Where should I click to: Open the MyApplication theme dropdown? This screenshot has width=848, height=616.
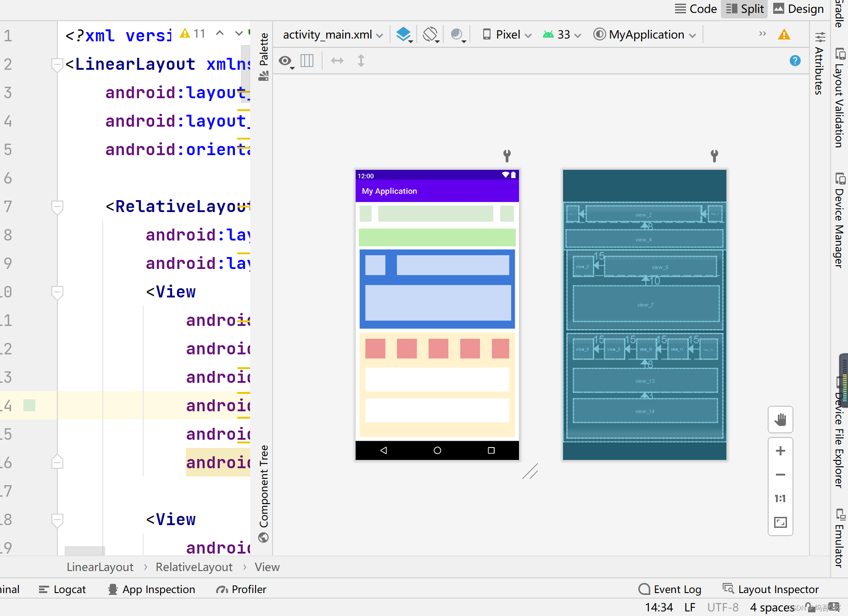pyautogui.click(x=645, y=34)
